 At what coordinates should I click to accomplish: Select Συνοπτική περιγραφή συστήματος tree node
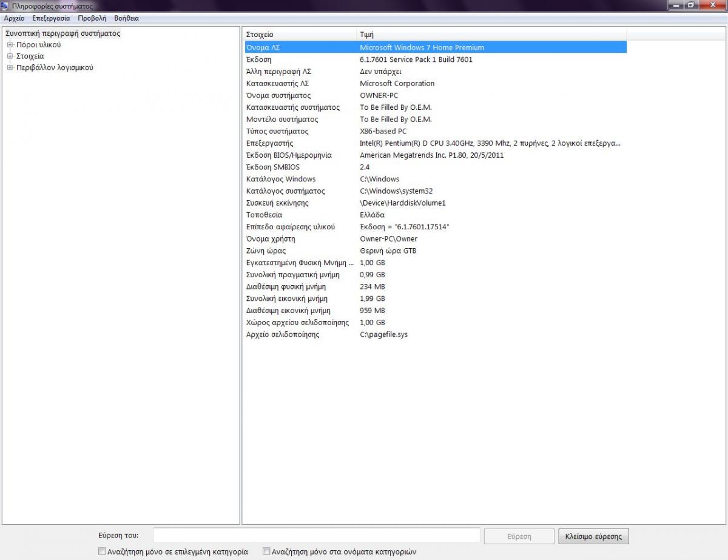pyautogui.click(x=62, y=33)
